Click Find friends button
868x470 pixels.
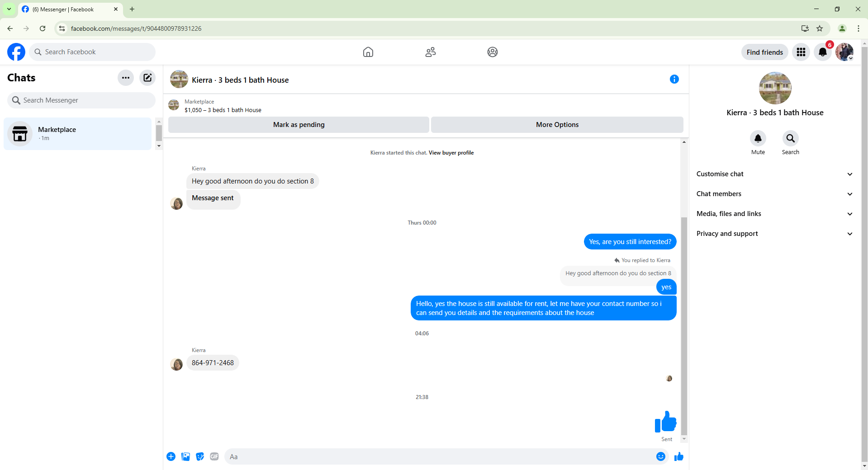coord(765,52)
